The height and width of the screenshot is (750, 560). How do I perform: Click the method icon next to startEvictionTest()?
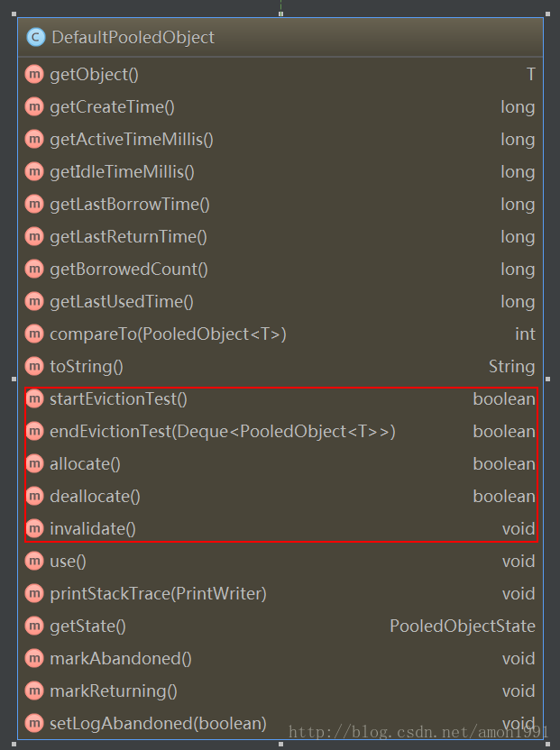(34, 398)
